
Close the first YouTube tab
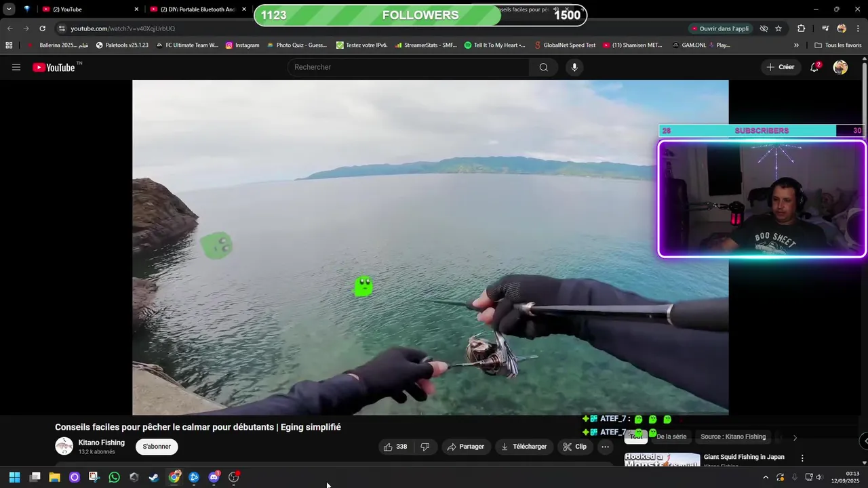point(136,9)
